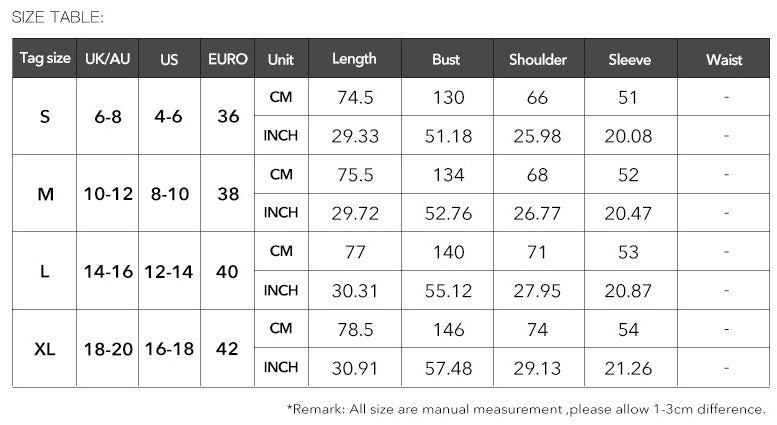Image resolution: width=777 pixels, height=425 pixels.
Task: Select the UK/AU column header
Action: pos(108,58)
